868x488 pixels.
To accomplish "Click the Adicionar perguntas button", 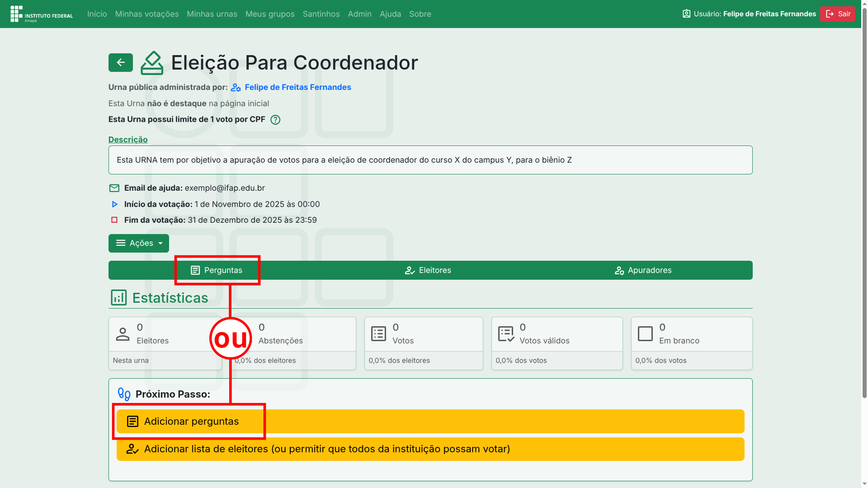I will click(191, 421).
